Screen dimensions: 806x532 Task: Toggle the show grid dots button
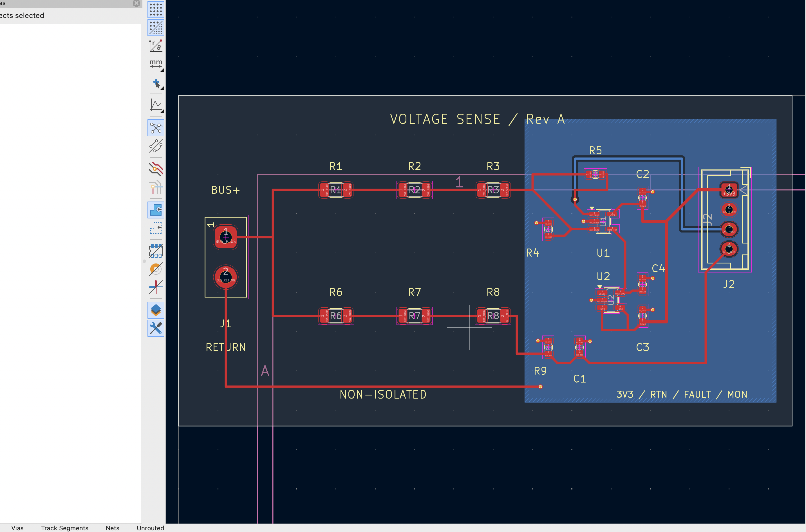click(156, 10)
